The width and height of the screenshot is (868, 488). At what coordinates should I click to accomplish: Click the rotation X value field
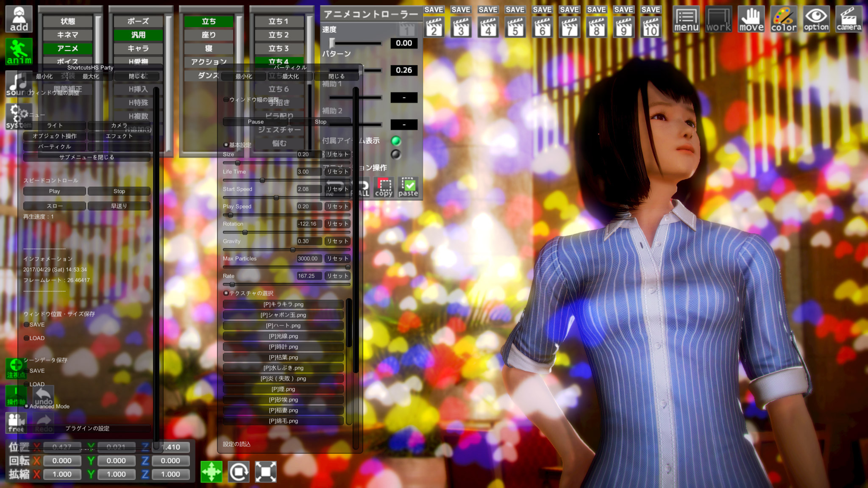tap(62, 460)
